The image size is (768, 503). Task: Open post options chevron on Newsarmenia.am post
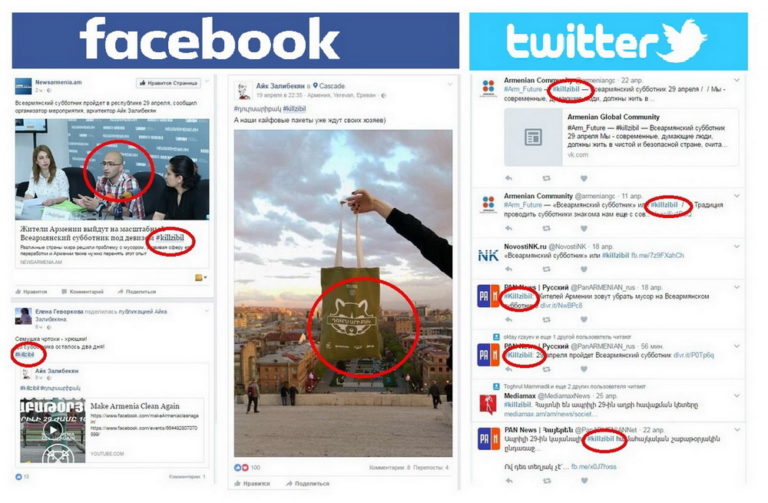[207, 81]
